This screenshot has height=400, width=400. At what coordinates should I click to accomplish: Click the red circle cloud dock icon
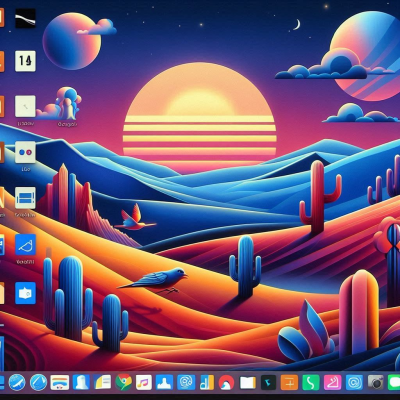pyautogui.click(x=226, y=382)
